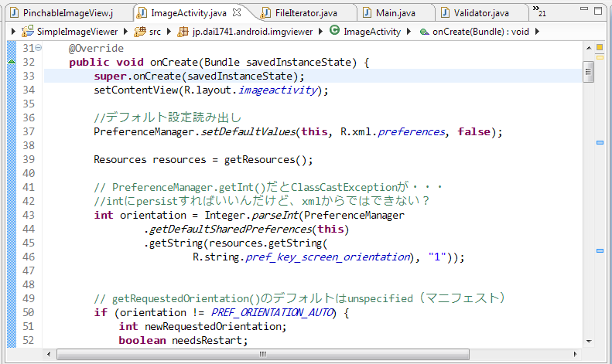Click "pref_key_screen_orientation" on line 46
The height and width of the screenshot is (364, 612).
327,257
